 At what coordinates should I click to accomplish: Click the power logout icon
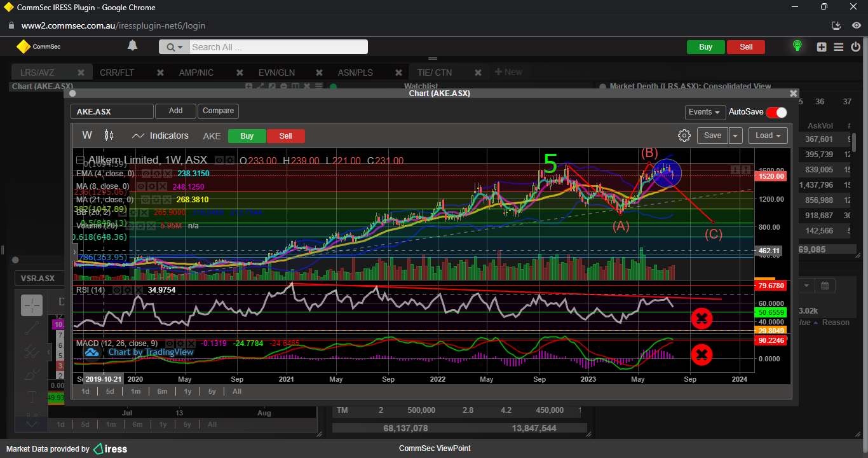[856, 46]
